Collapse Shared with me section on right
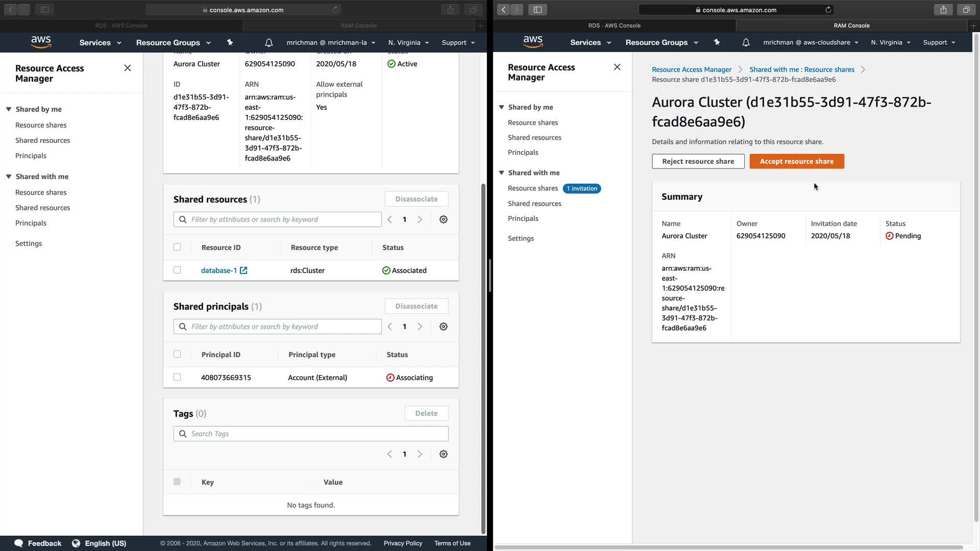980x551 pixels. (x=502, y=173)
